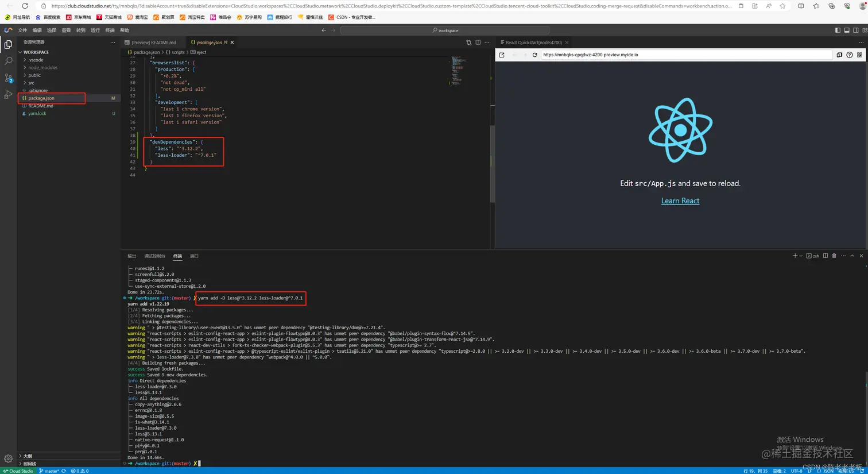
Task: Open the Source Control view with badge 2
Action: click(8, 78)
